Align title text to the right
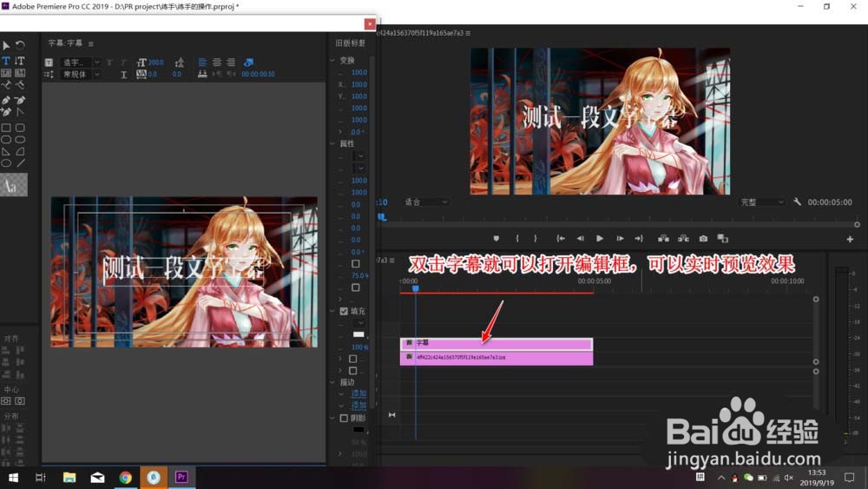This screenshot has width=868, height=489. pyautogui.click(x=231, y=63)
